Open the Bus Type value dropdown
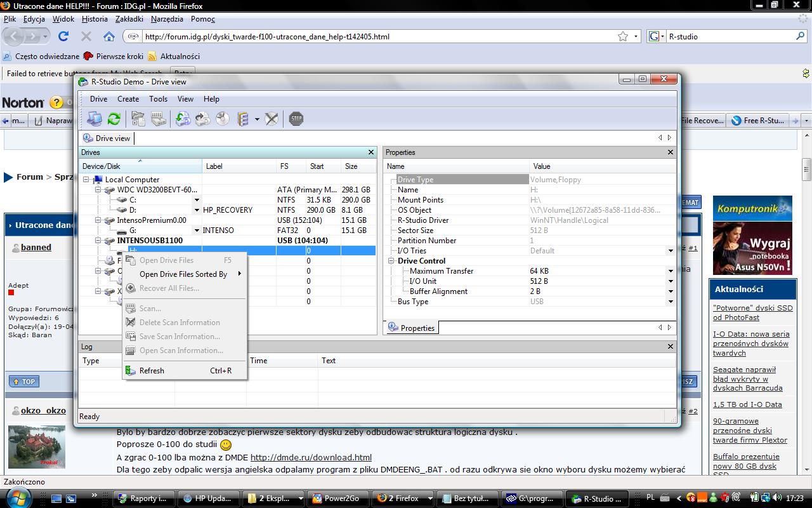812x508 pixels. (x=671, y=302)
